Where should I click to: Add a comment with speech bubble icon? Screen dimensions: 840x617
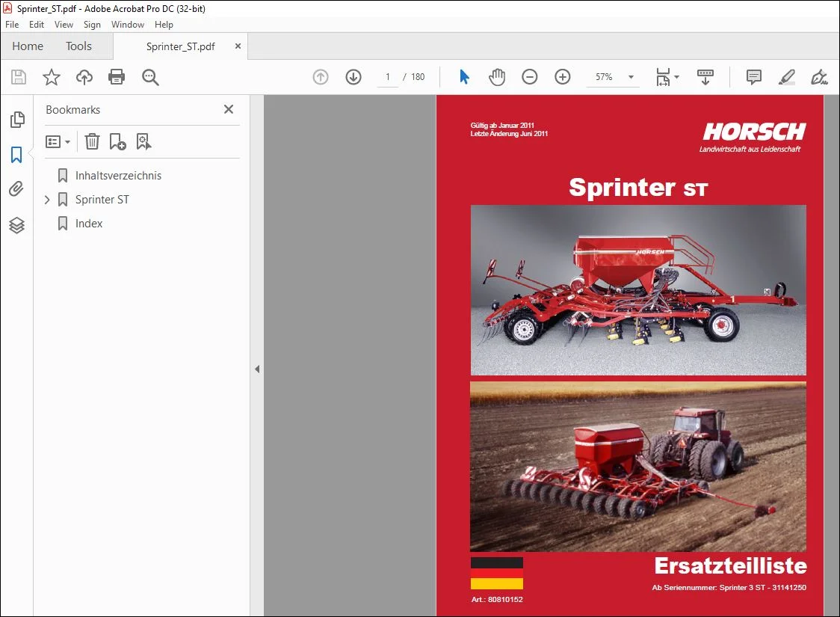pos(754,77)
